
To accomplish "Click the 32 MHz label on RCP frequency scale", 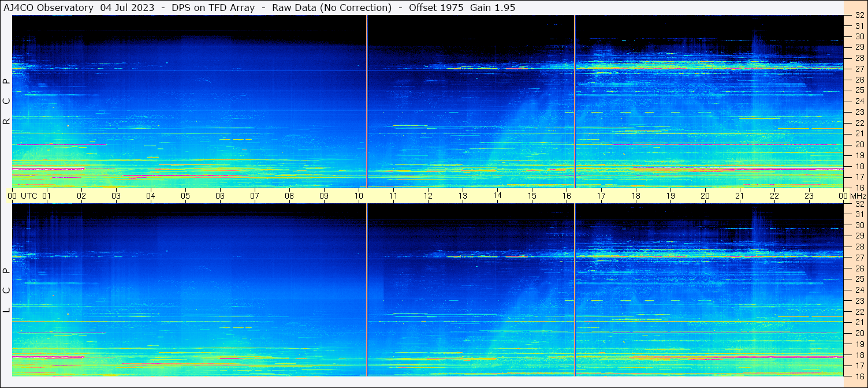I will click(x=859, y=16).
